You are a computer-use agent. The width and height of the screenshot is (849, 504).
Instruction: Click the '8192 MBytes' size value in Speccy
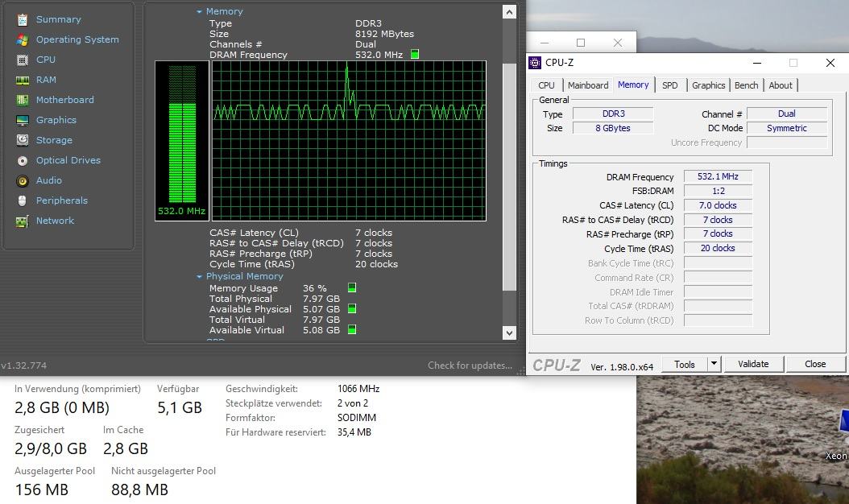pos(384,34)
